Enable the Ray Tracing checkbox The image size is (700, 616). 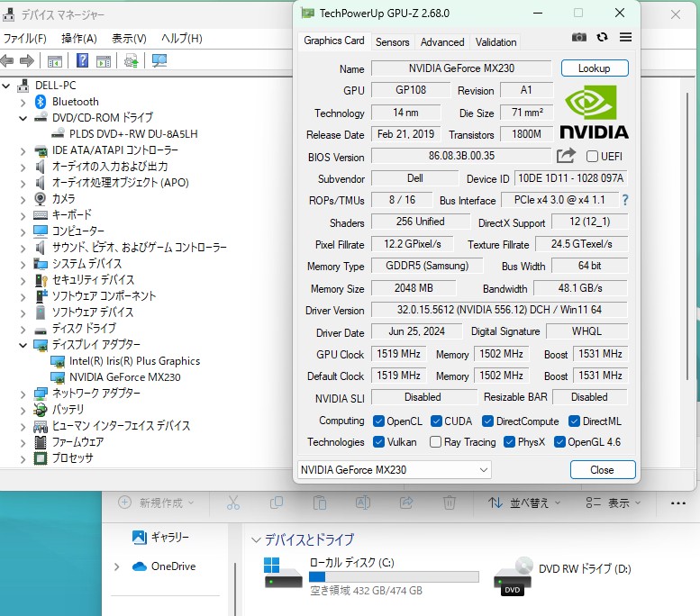pos(435,442)
